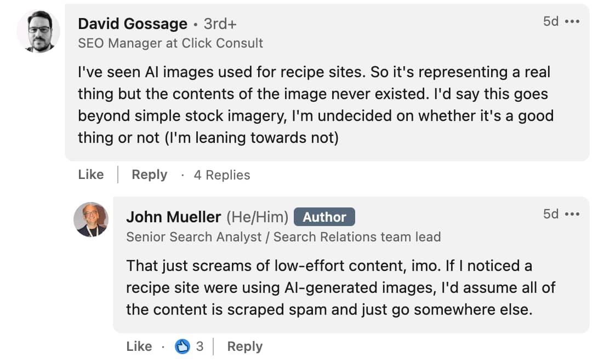Screen dimensions: 604x364
Task: Expand the 4 Replies thread
Action: (x=222, y=175)
